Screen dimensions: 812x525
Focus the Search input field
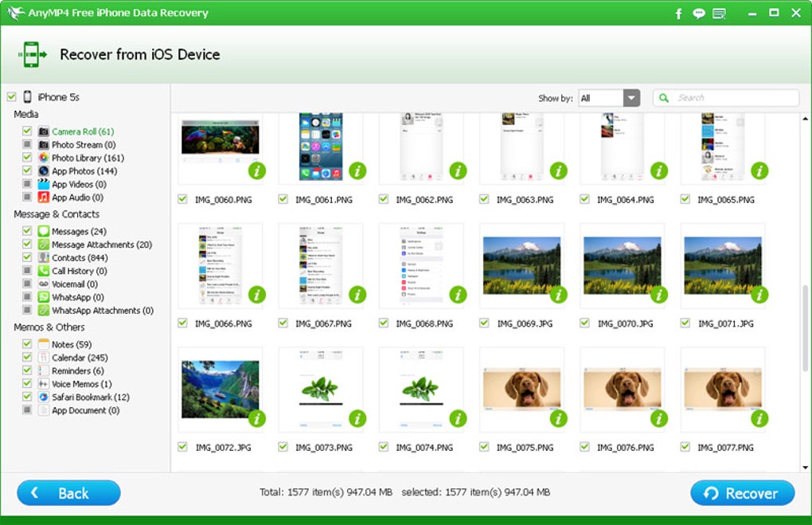pos(726,97)
